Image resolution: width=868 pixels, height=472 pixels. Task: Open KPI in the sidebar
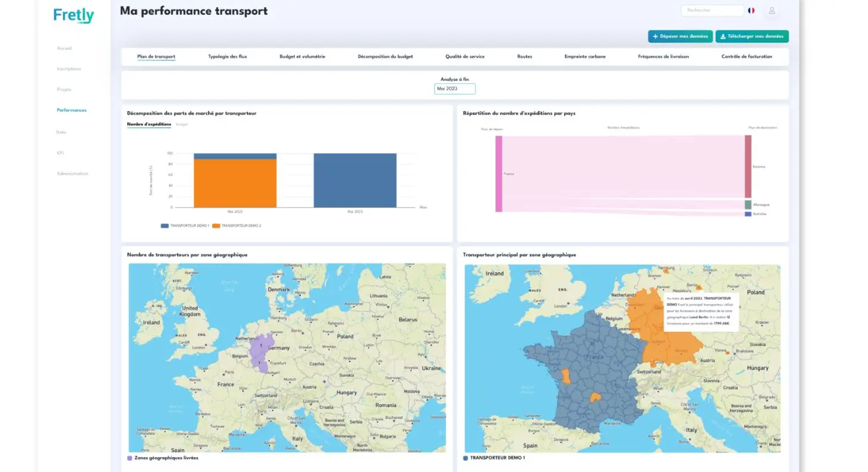[60, 153]
